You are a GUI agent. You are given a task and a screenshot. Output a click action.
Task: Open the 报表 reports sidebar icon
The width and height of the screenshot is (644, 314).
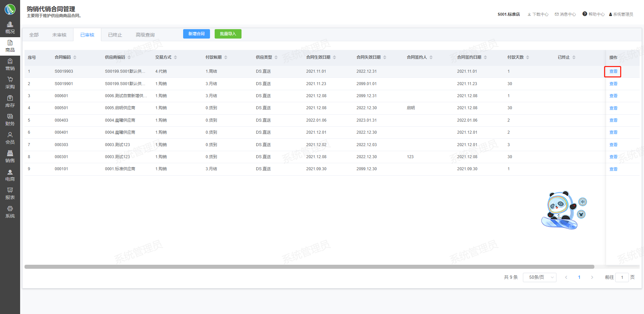pyautogui.click(x=10, y=191)
